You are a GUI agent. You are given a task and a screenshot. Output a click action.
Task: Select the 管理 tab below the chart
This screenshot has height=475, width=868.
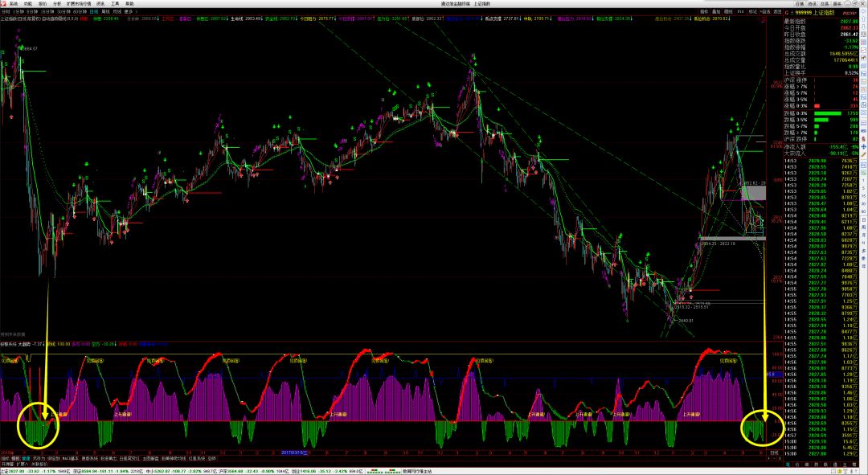[x=26, y=458]
